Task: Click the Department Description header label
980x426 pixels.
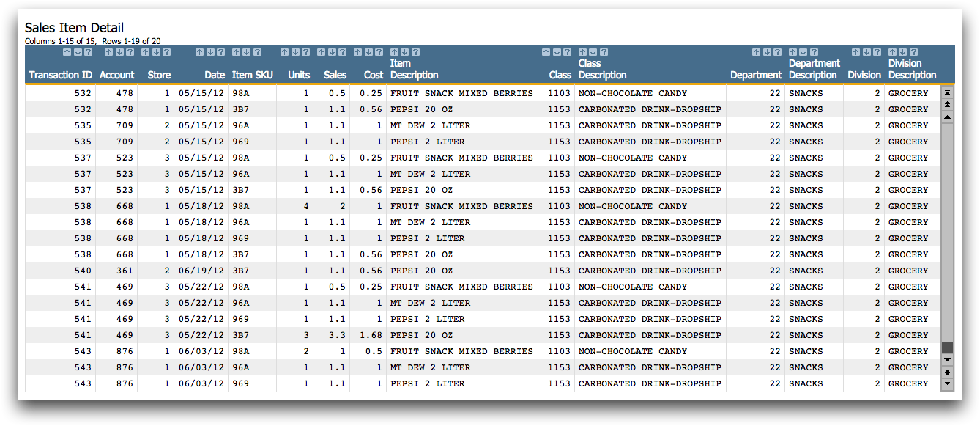Action: 814,70
